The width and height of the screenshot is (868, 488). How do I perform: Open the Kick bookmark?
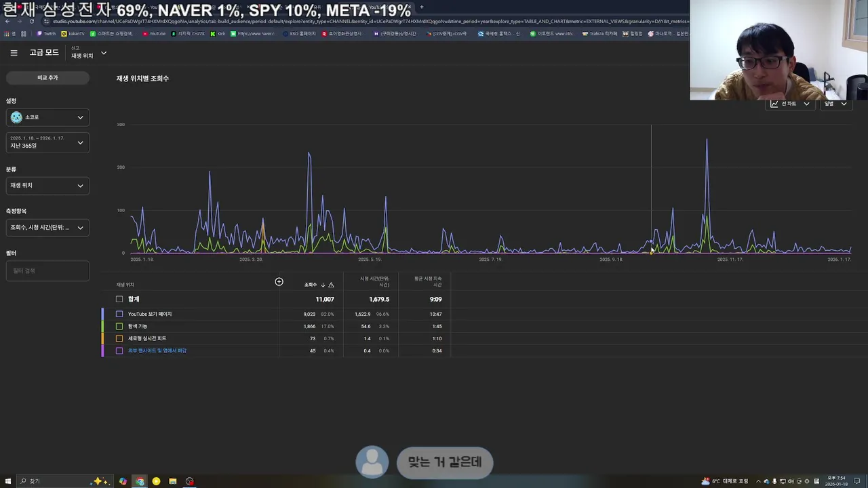[x=218, y=33]
